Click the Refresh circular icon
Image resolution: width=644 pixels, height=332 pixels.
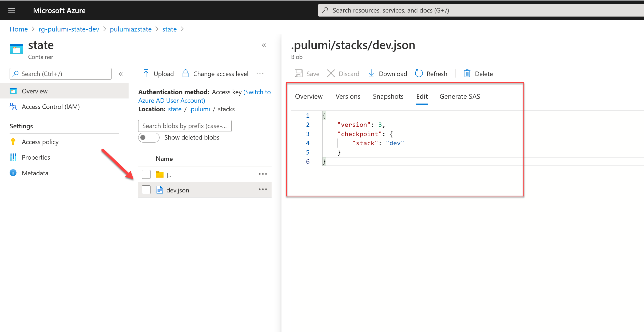[x=419, y=73]
